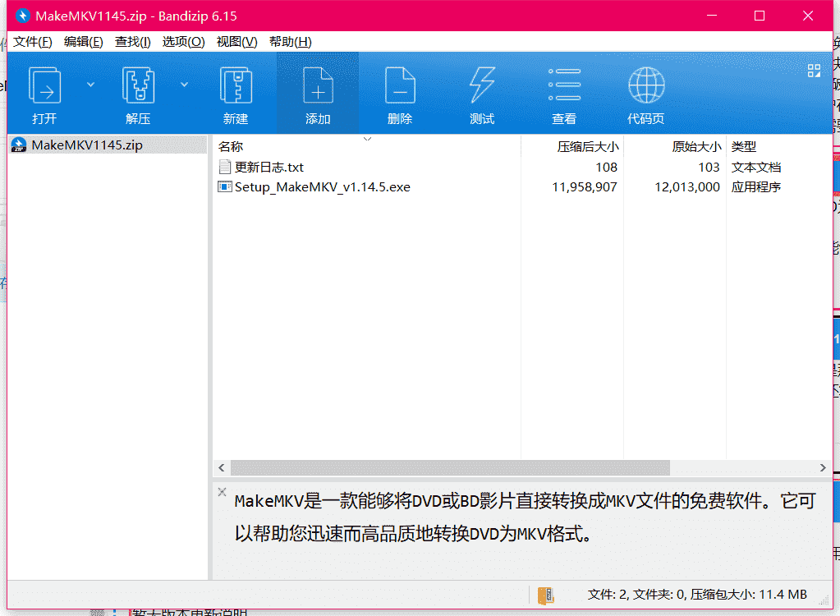Open the Edit (编辑) menu
This screenshot has height=616, width=840.
tap(84, 42)
